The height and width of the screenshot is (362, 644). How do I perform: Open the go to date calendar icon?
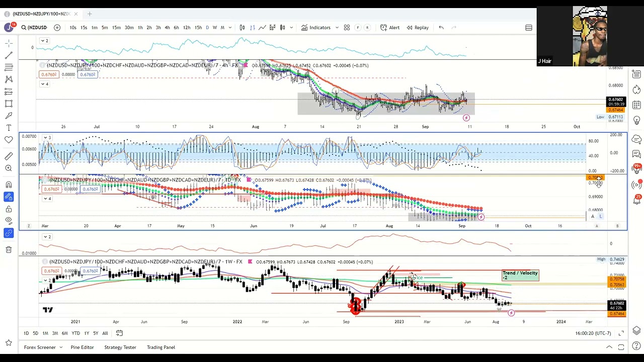tap(119, 333)
